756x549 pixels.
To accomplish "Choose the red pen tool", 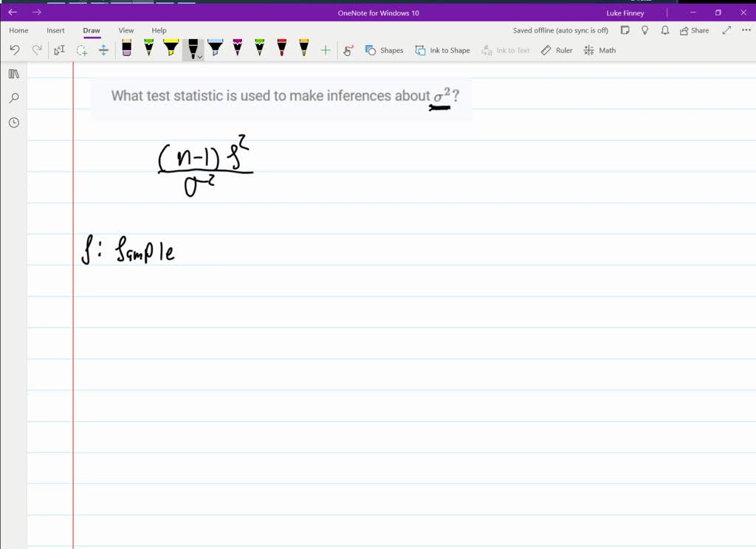I will (x=281, y=50).
